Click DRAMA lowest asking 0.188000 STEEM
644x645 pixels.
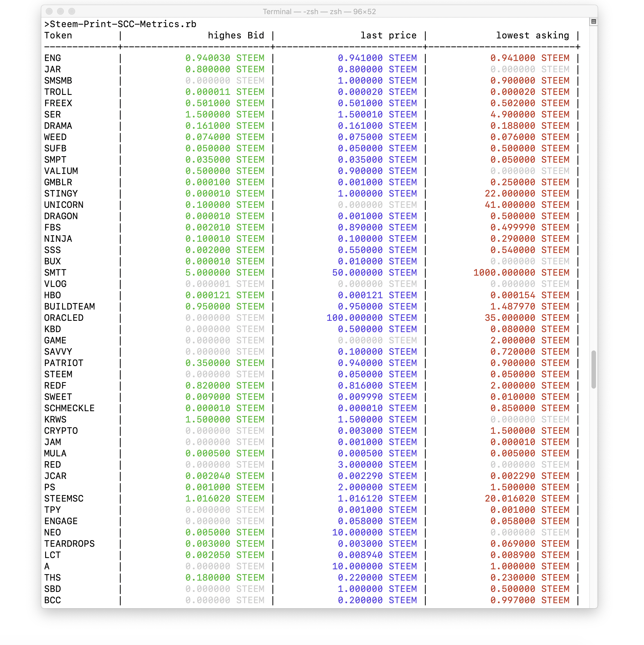pyautogui.click(x=530, y=126)
